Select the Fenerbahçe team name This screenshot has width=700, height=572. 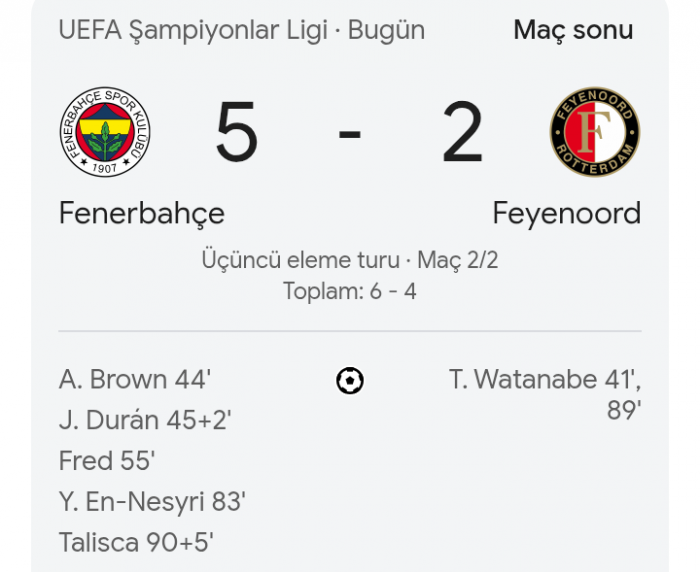142,213
